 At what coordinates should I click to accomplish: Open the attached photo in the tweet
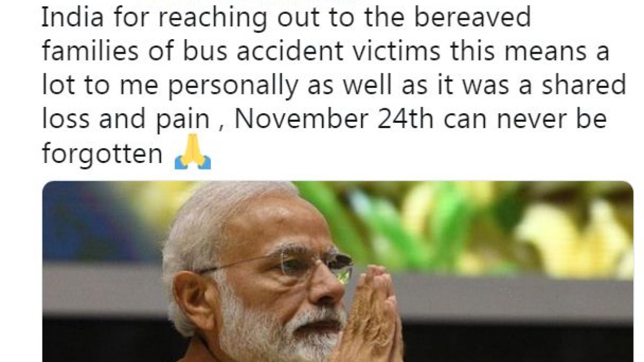point(338,271)
